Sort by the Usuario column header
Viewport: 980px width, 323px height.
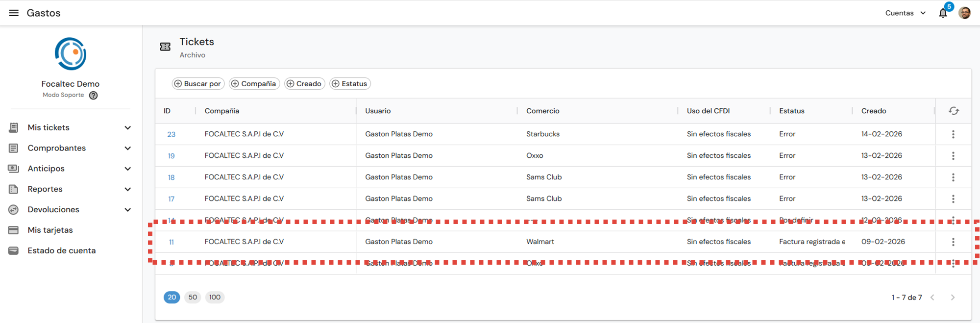point(378,111)
